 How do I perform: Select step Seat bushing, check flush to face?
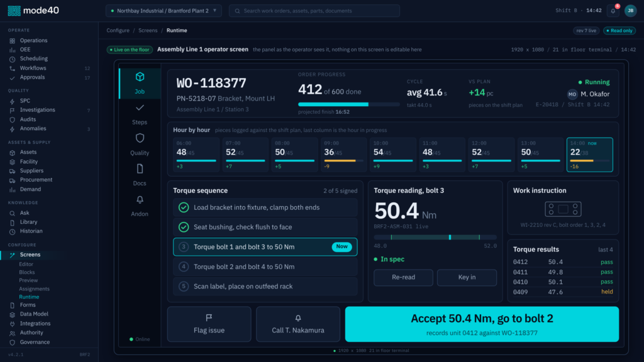coord(265,228)
